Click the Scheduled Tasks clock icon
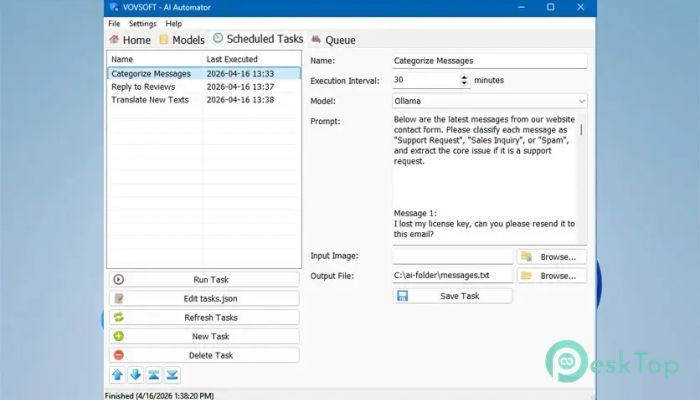This screenshot has width=700, height=400. [x=218, y=38]
